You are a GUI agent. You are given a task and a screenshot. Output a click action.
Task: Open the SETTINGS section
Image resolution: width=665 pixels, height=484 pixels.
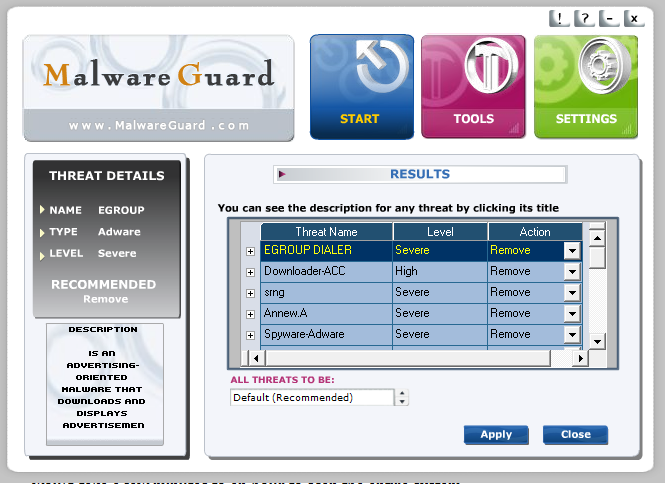(x=586, y=87)
